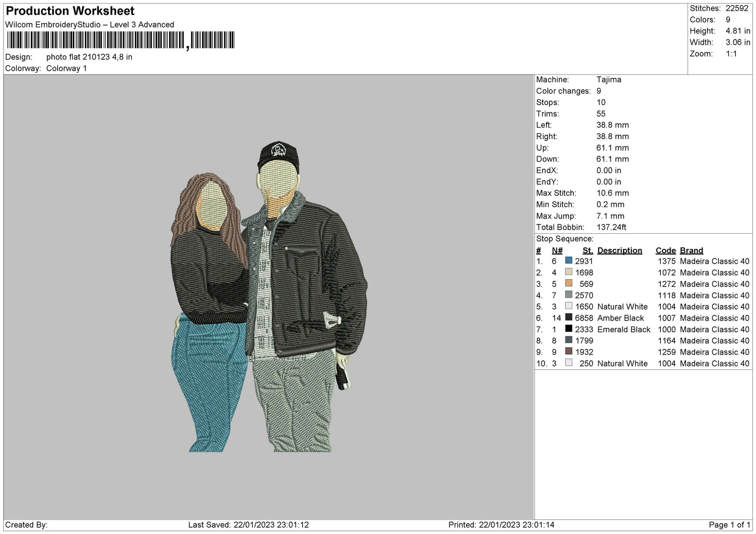Click the 'Amber Black' description

(x=620, y=318)
